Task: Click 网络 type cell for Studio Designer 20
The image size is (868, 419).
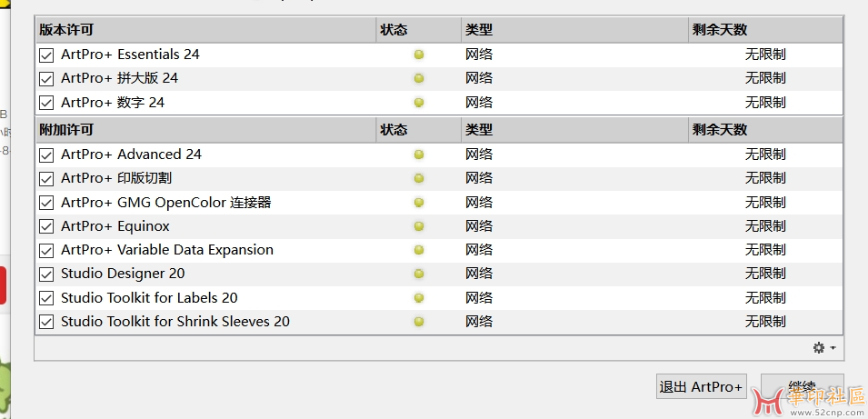Action: (x=479, y=274)
